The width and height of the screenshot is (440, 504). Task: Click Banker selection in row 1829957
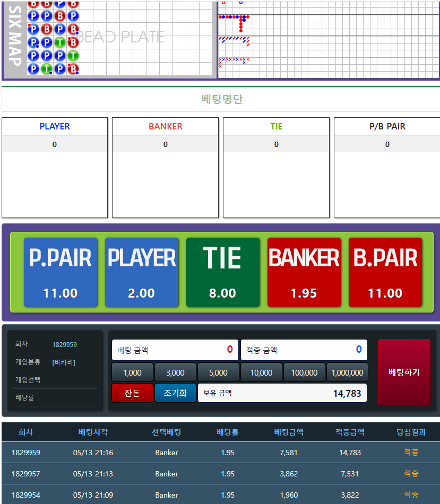point(166,474)
